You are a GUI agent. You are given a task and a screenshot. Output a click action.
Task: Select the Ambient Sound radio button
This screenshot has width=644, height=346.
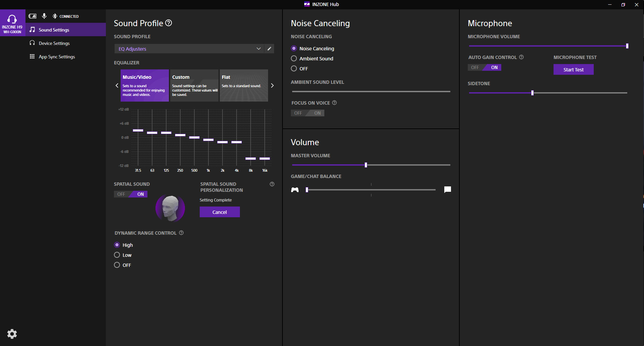point(294,58)
